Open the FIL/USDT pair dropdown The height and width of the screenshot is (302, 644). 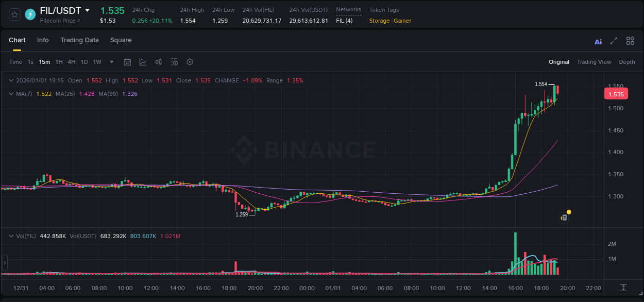point(88,10)
